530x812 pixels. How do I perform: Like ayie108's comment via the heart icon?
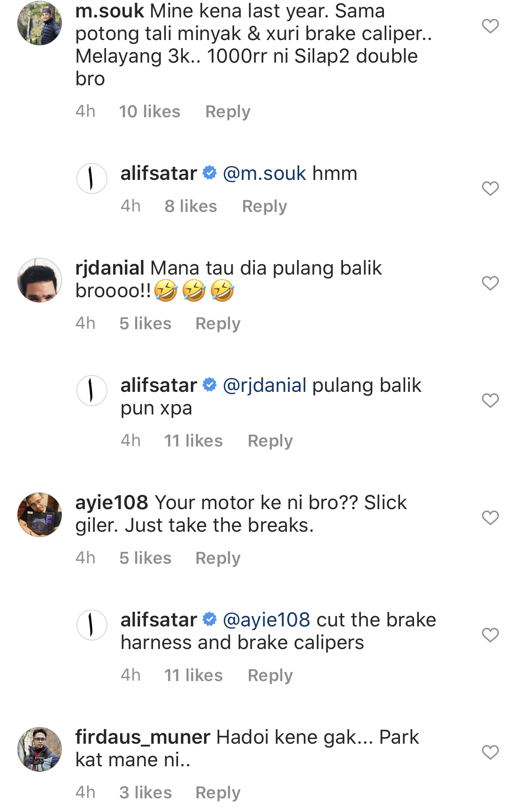(490, 518)
